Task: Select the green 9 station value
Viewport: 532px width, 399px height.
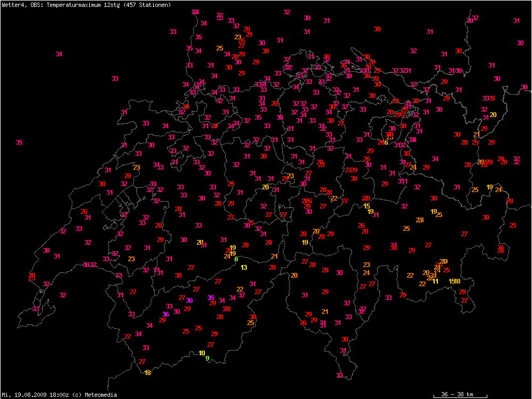Action: tap(207, 359)
